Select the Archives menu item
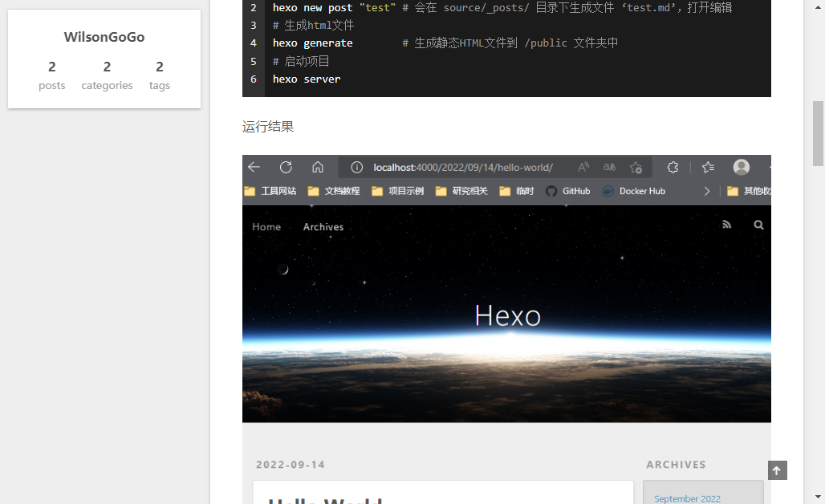825x504 pixels. click(x=323, y=227)
